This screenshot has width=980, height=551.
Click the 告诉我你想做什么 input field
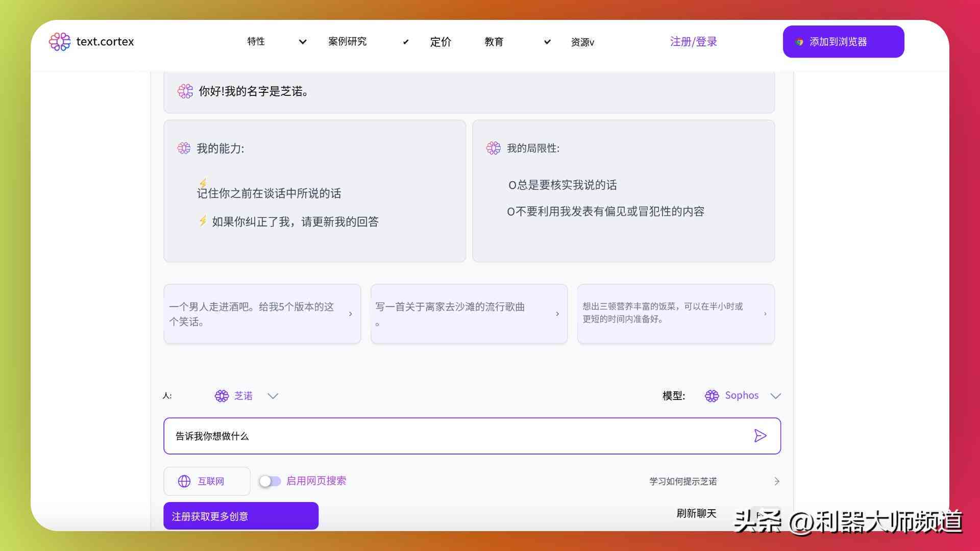[471, 435]
